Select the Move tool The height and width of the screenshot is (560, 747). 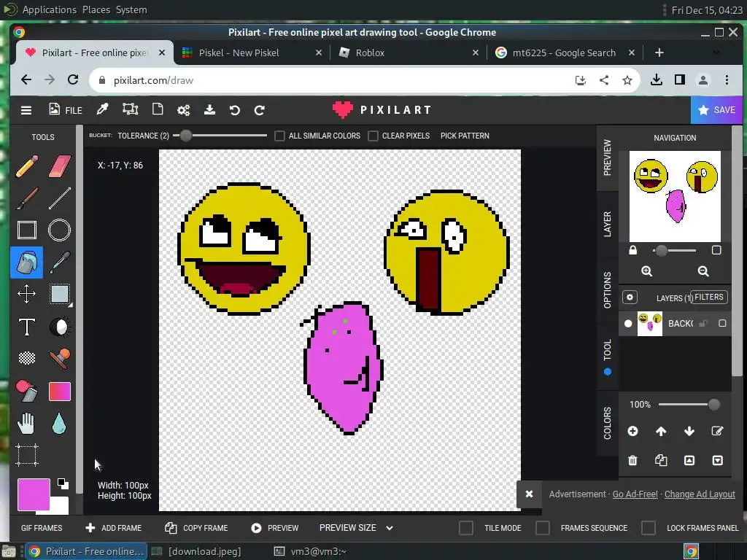point(27,294)
